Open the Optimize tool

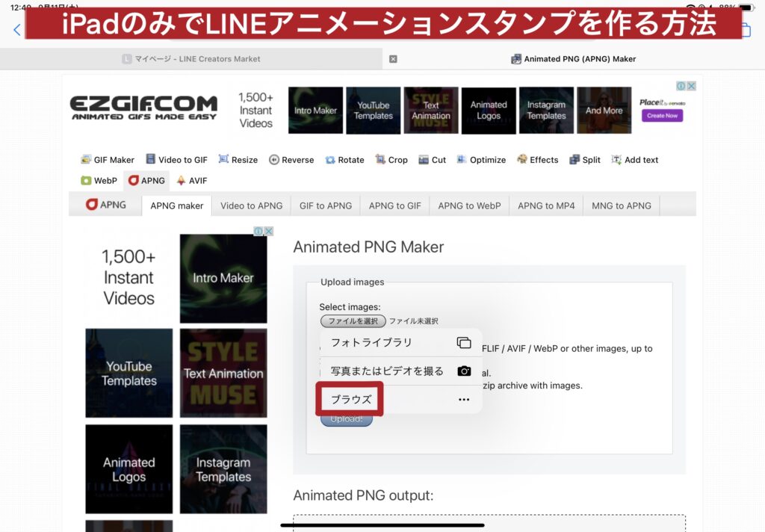(x=481, y=160)
